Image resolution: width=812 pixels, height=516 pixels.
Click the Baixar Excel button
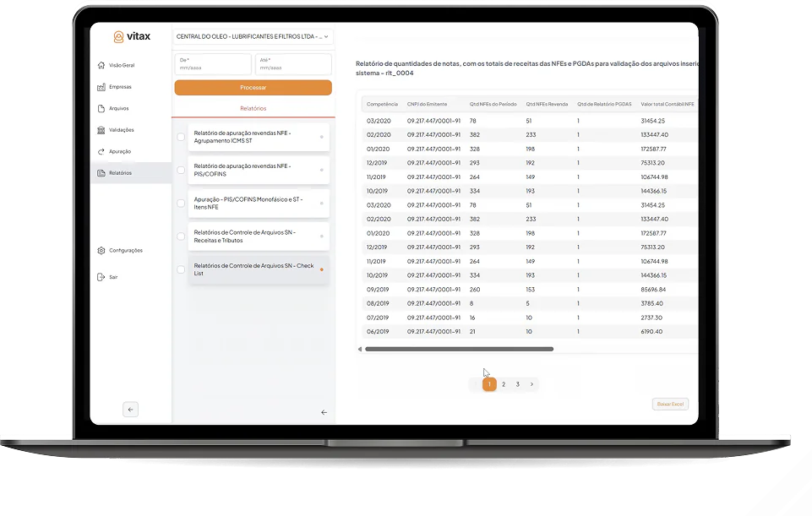pyautogui.click(x=670, y=405)
